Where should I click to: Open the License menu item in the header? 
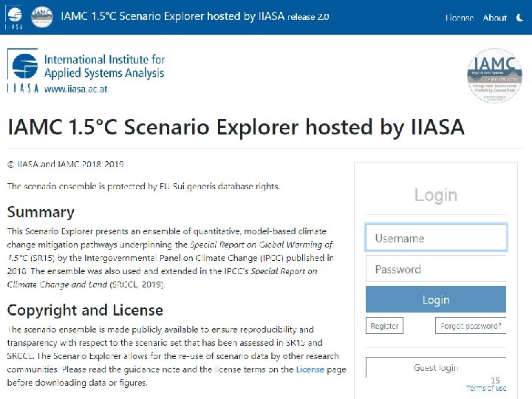coord(460,18)
